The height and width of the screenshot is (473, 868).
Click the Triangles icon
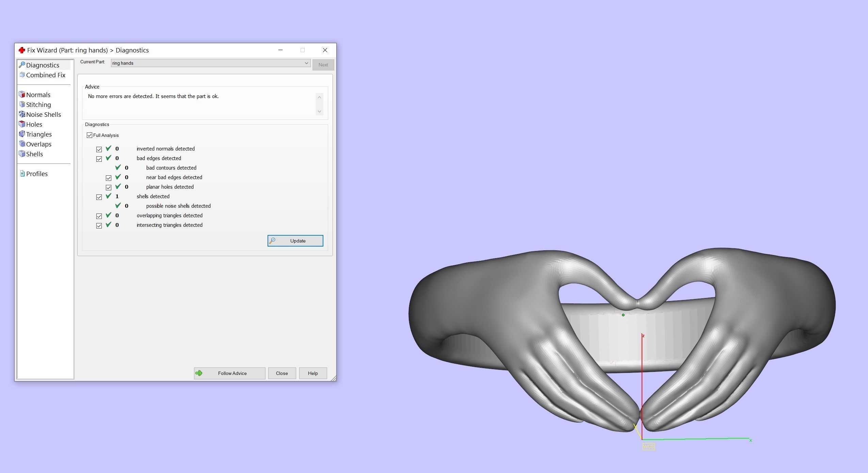[22, 134]
